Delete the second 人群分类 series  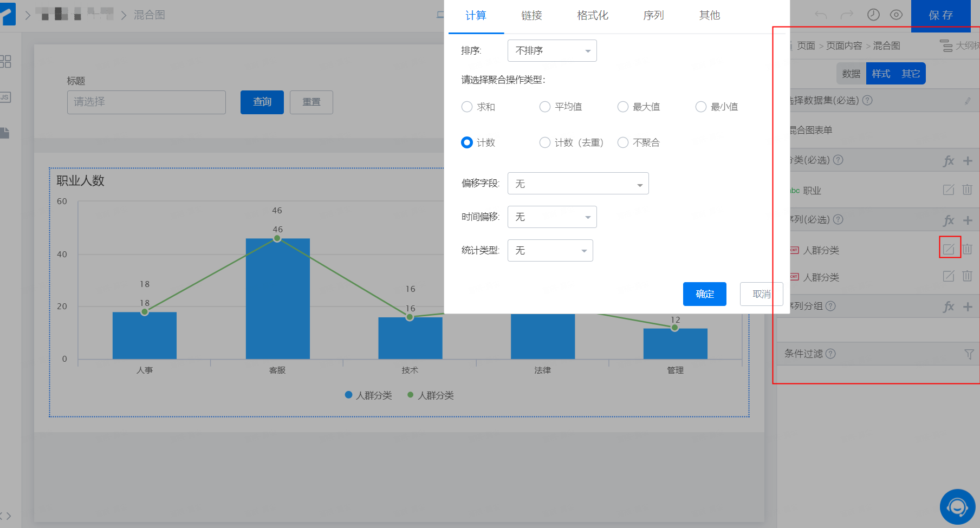[967, 276]
